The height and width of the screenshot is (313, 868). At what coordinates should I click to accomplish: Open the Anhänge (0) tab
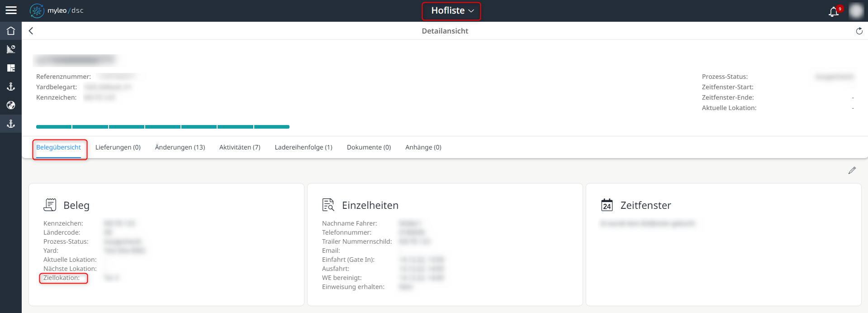(x=423, y=147)
